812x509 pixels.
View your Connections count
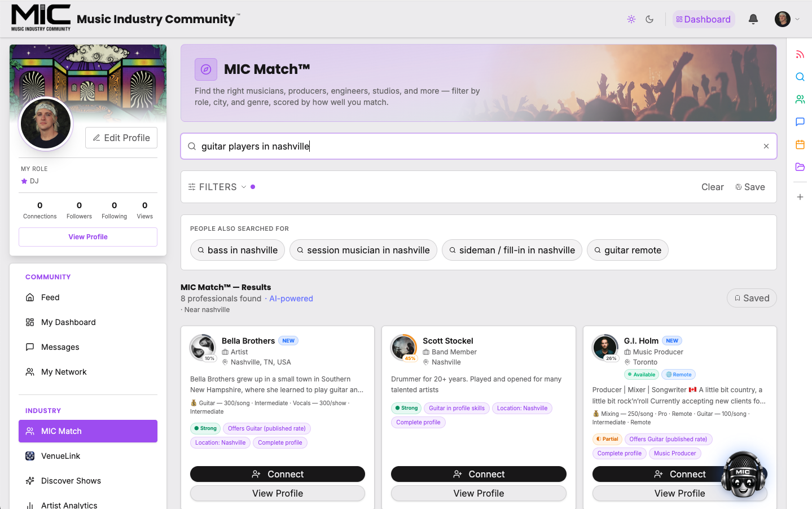click(40, 210)
